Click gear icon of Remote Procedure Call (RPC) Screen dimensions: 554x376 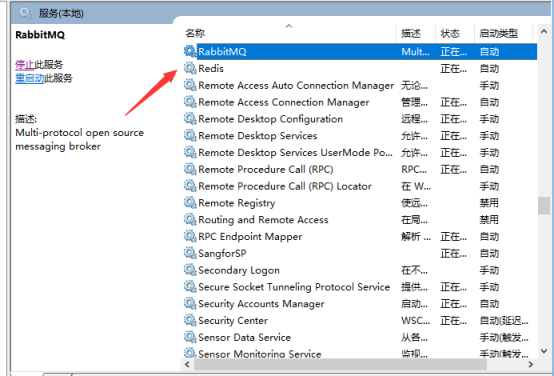tap(190, 169)
